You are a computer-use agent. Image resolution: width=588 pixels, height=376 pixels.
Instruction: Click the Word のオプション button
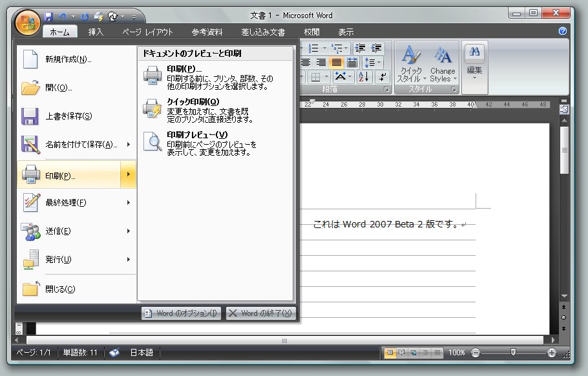pos(181,313)
